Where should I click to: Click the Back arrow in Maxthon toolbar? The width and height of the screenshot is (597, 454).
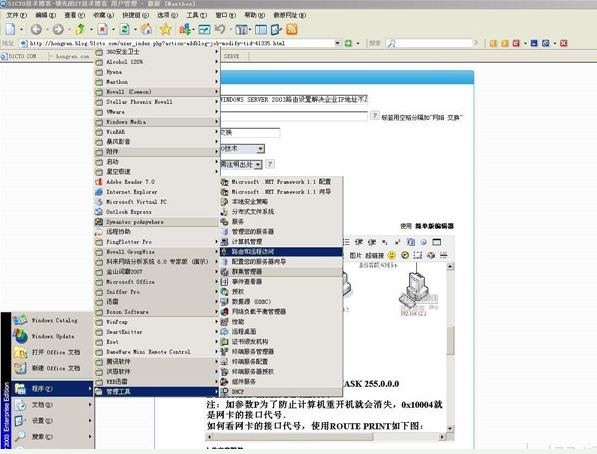click(36, 29)
